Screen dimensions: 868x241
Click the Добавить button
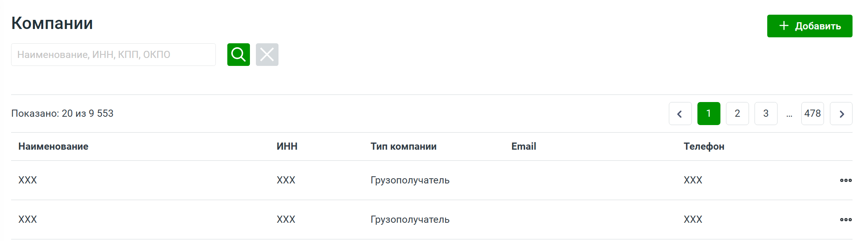pyautogui.click(x=809, y=26)
